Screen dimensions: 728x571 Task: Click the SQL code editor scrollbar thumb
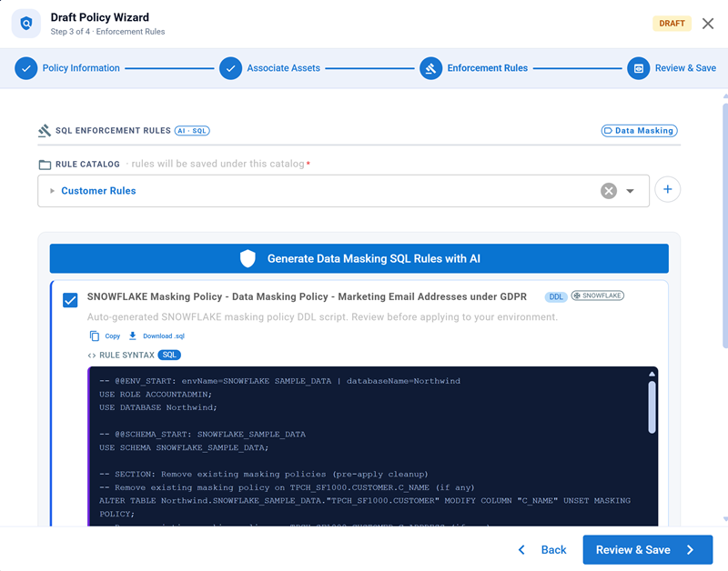tap(652, 407)
